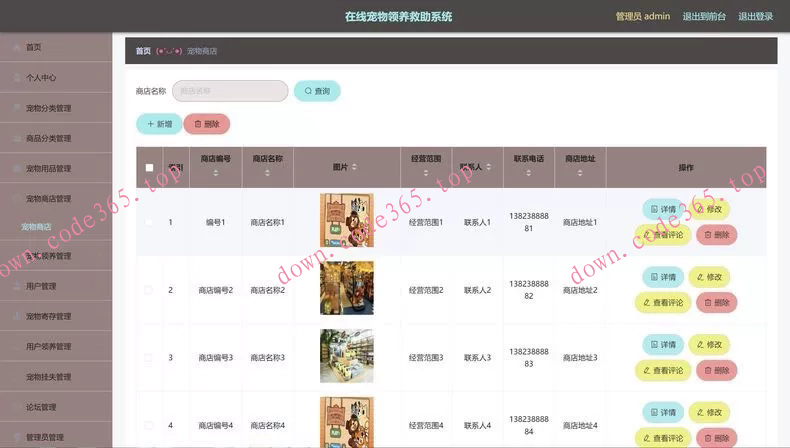Screen dimensions: 790x448
Task: Open shop image thumbnail for 商店名称1
Action: (x=347, y=220)
